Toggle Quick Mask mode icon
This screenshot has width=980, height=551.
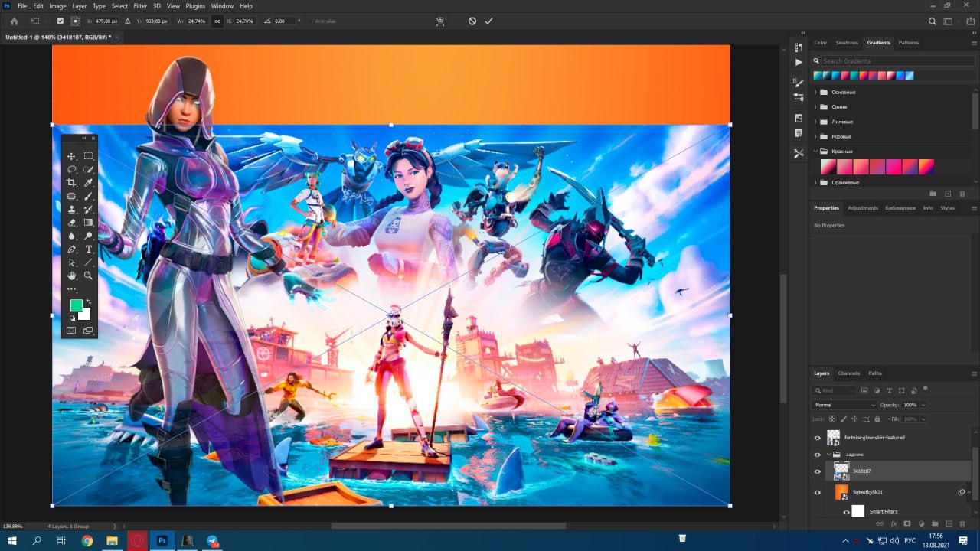point(72,331)
